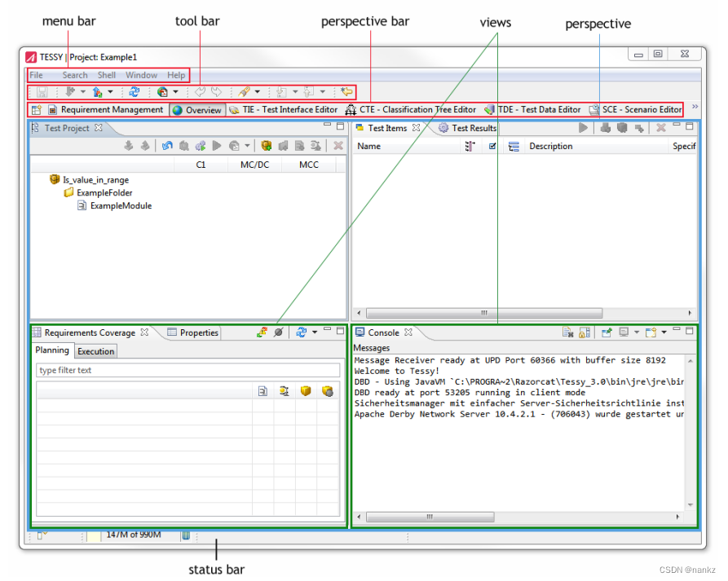Click the execute play icon in Test Items view
Screen dimensions: 728x581
pyautogui.click(x=584, y=128)
